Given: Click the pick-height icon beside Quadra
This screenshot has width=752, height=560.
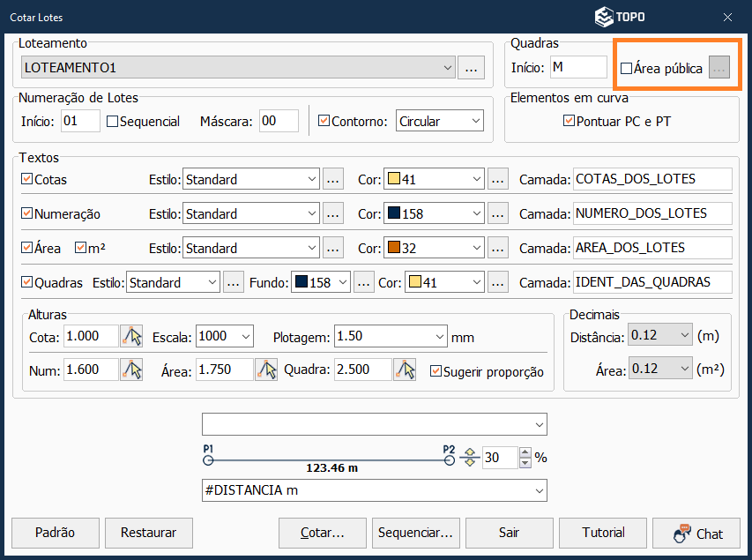Looking at the screenshot, I should tap(406, 370).
